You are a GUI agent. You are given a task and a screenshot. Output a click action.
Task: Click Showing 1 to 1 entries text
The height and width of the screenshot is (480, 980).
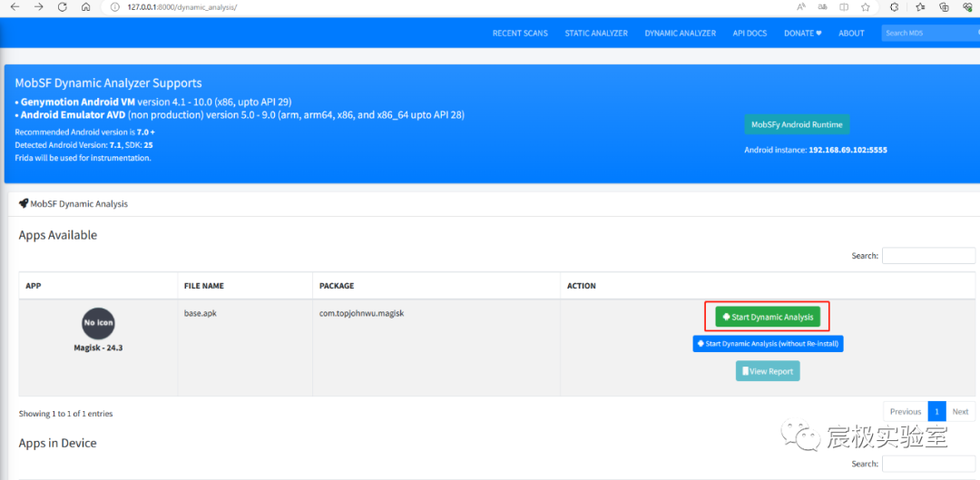(x=65, y=413)
